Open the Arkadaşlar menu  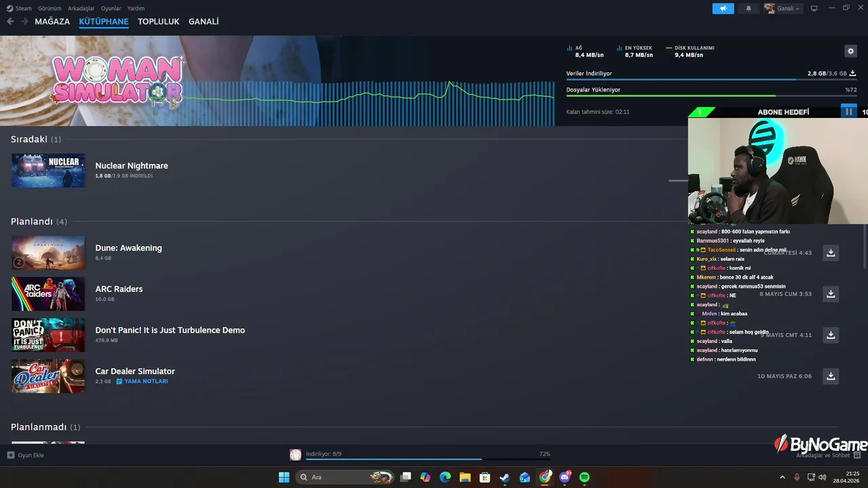[81, 8]
